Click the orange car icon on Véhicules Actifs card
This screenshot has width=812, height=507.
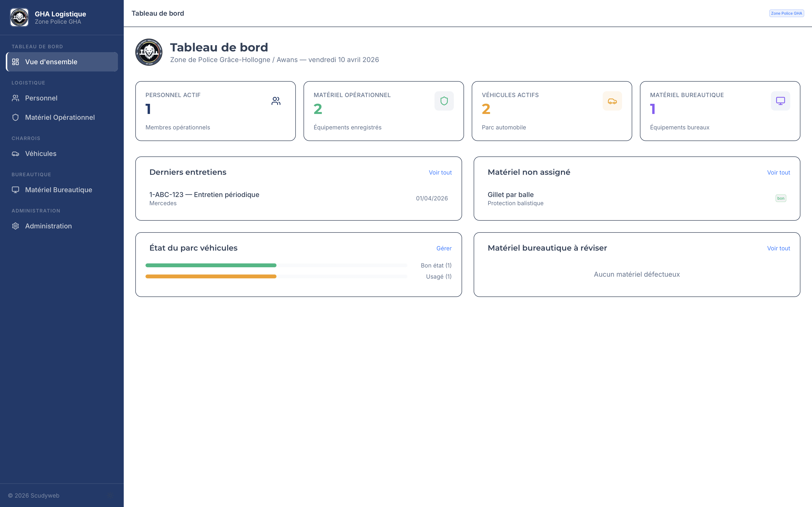pyautogui.click(x=612, y=101)
